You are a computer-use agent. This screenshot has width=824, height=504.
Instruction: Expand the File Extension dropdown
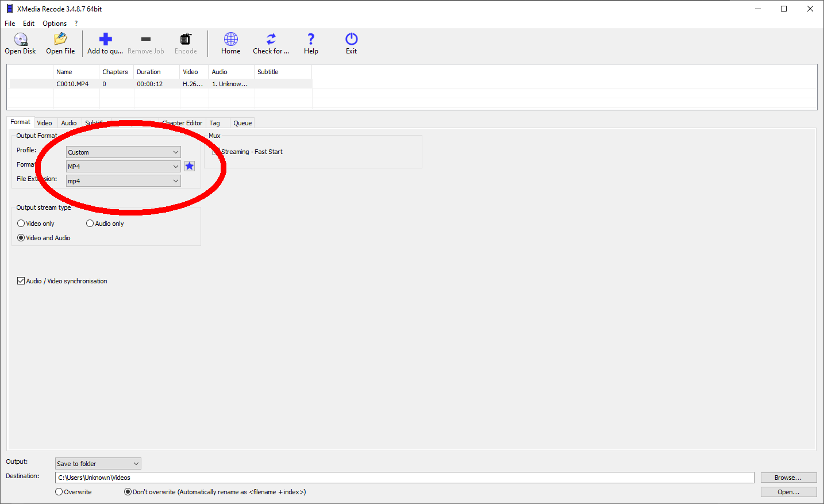[x=124, y=181]
